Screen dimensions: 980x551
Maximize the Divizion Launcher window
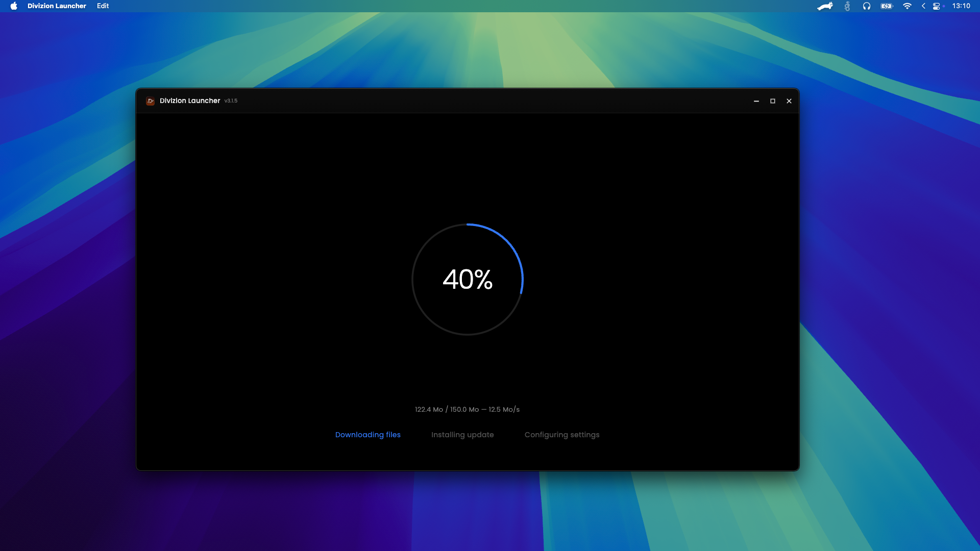coord(773,101)
